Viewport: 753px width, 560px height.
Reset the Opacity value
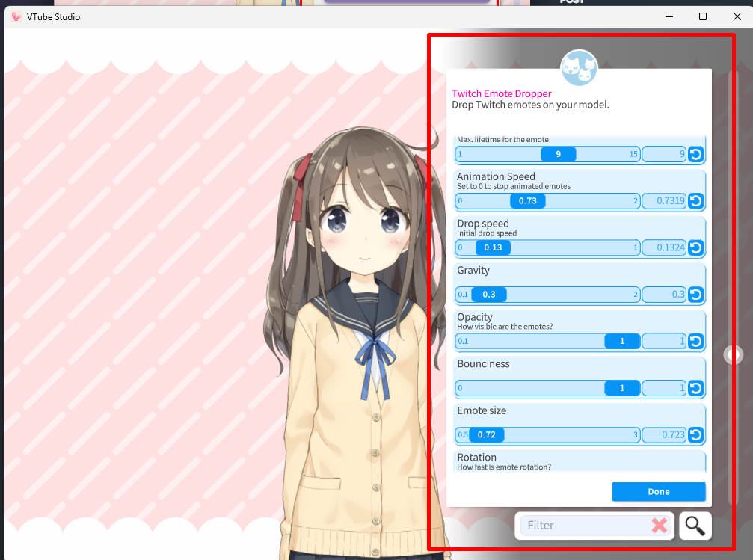click(x=695, y=341)
